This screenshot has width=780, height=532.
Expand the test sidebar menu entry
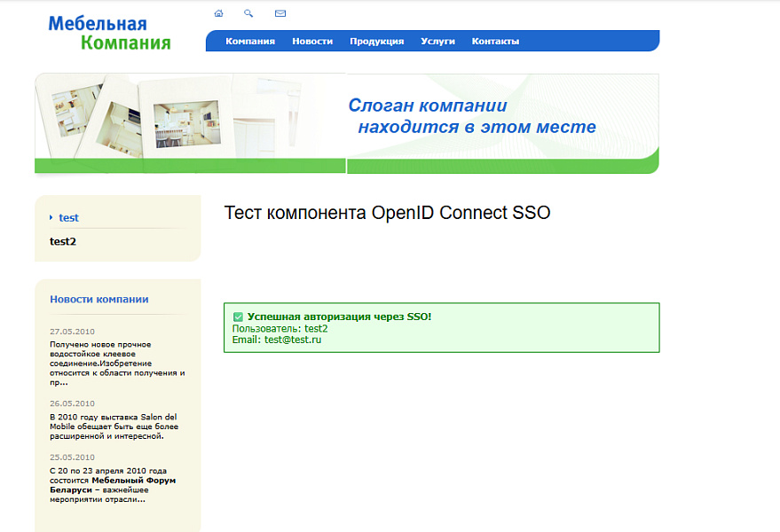point(68,217)
